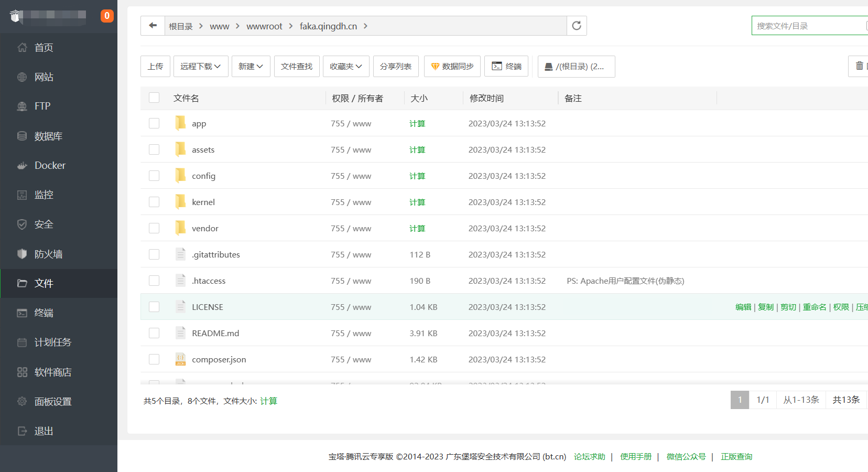This screenshot has height=472, width=868.
Task: Open the 防火墙 firewall panel
Action: tap(50, 253)
